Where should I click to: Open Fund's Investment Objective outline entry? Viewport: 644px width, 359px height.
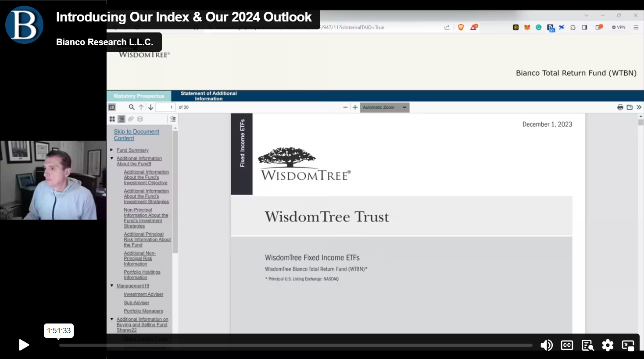(146, 178)
